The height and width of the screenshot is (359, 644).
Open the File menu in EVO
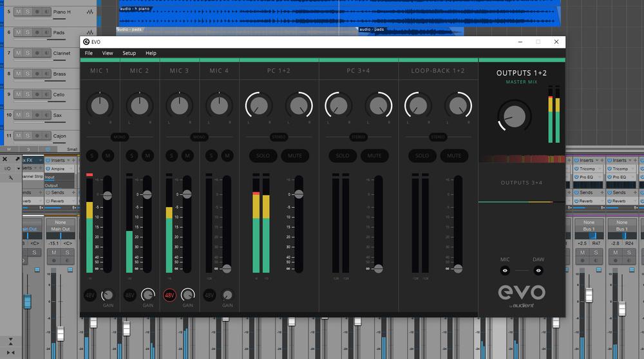pos(89,53)
